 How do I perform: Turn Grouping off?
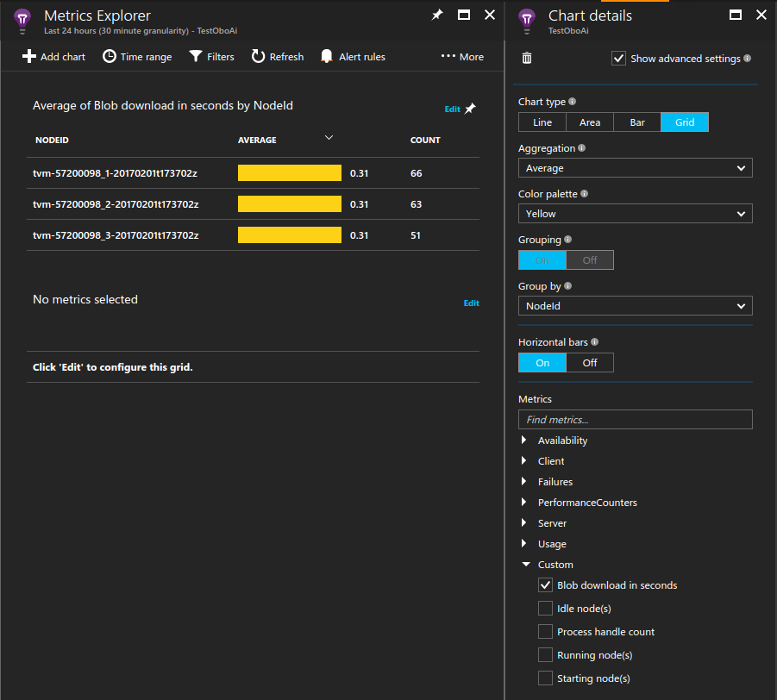coord(590,260)
